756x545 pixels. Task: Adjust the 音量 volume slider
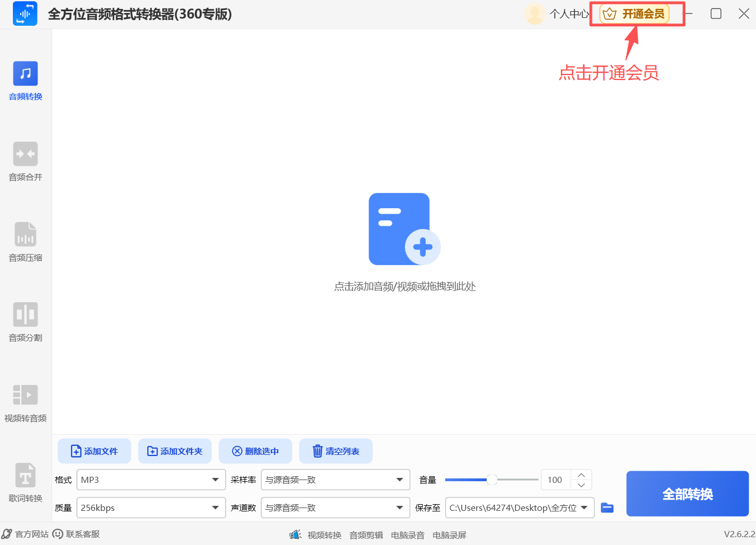point(492,480)
